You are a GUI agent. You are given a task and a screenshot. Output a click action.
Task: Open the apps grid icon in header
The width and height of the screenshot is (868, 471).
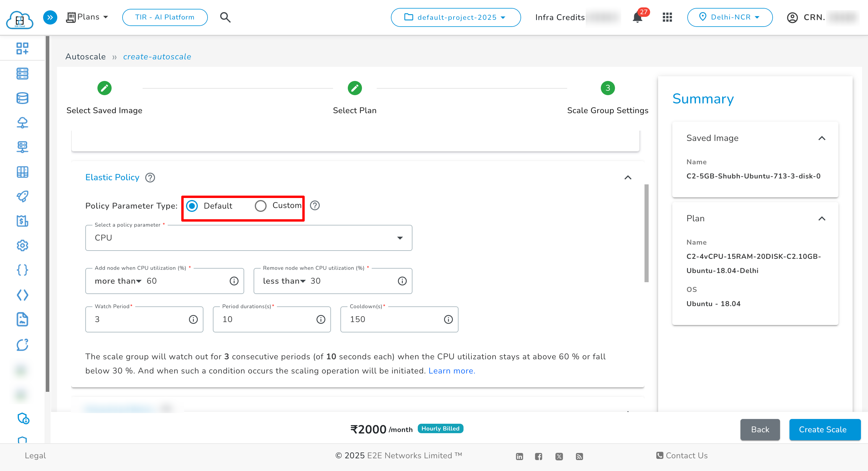point(667,17)
